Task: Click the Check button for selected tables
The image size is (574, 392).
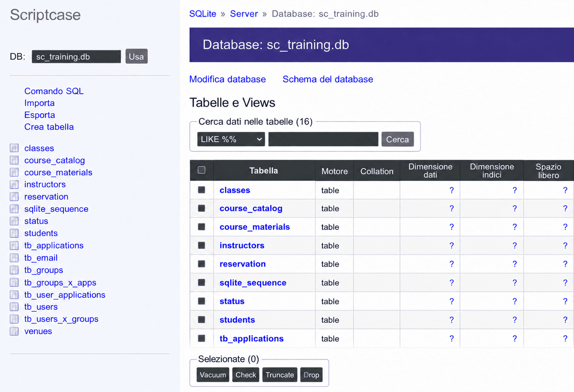Action: [246, 375]
